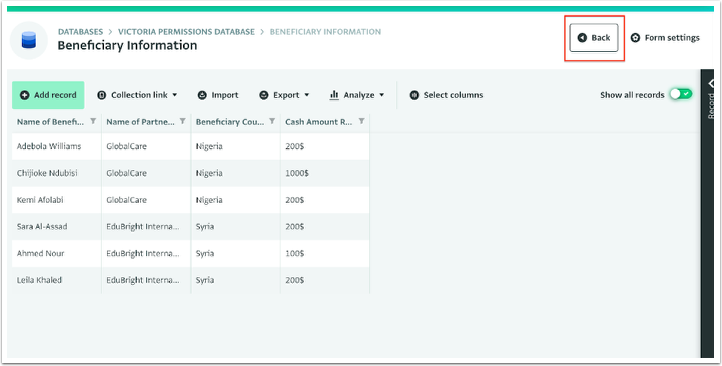Click the Ahmed Nour 100$ cell
The height and width of the screenshot is (366, 722).
coord(325,253)
